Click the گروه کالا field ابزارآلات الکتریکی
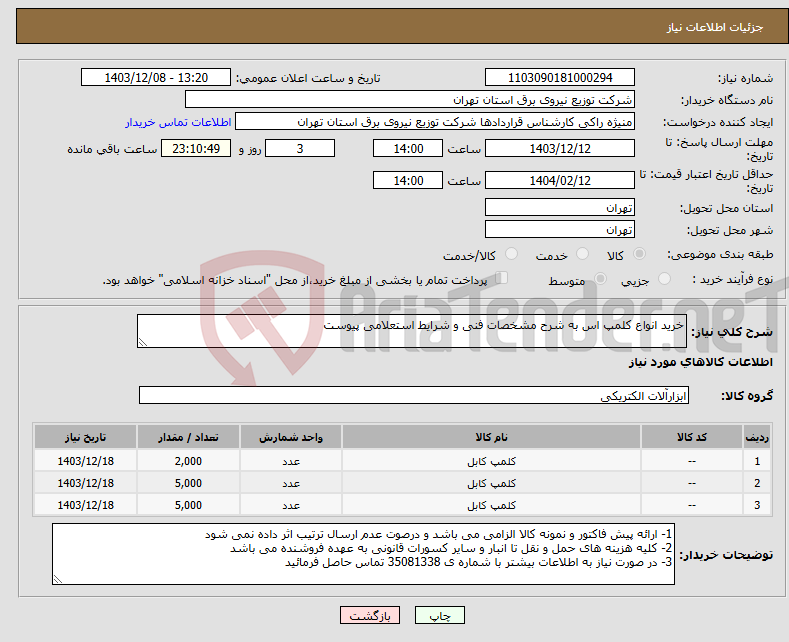The height and width of the screenshot is (642, 789). [414, 395]
